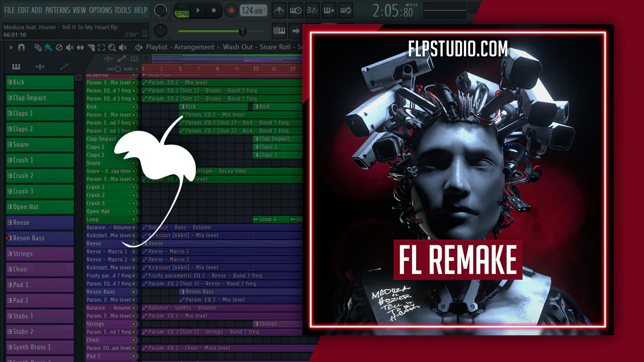Click the 124.000 tempo field
This screenshot has width=644, height=362.
coord(253,11)
